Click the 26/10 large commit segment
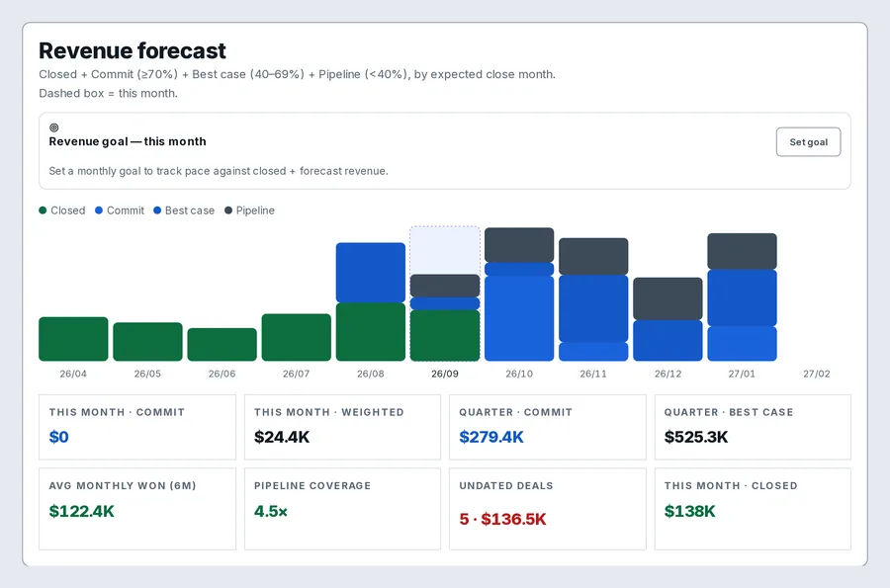 [x=519, y=318]
